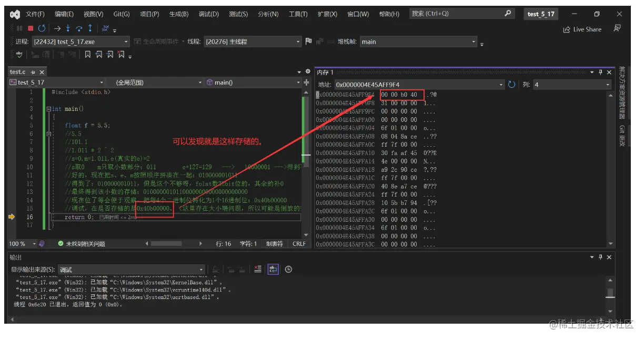644x340 pixels.
Task: Open the 100 % zoom dropdown
Action: (x=22, y=244)
